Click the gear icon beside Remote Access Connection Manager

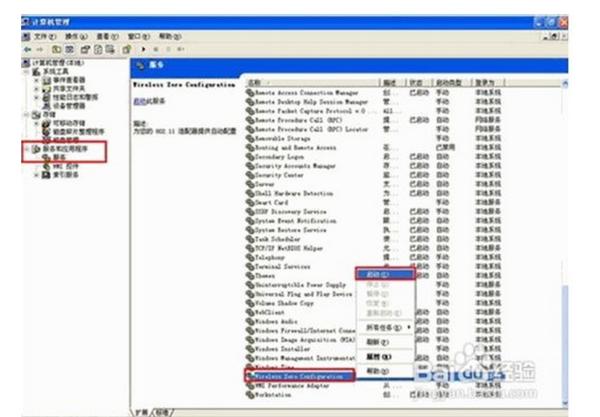[250, 93]
